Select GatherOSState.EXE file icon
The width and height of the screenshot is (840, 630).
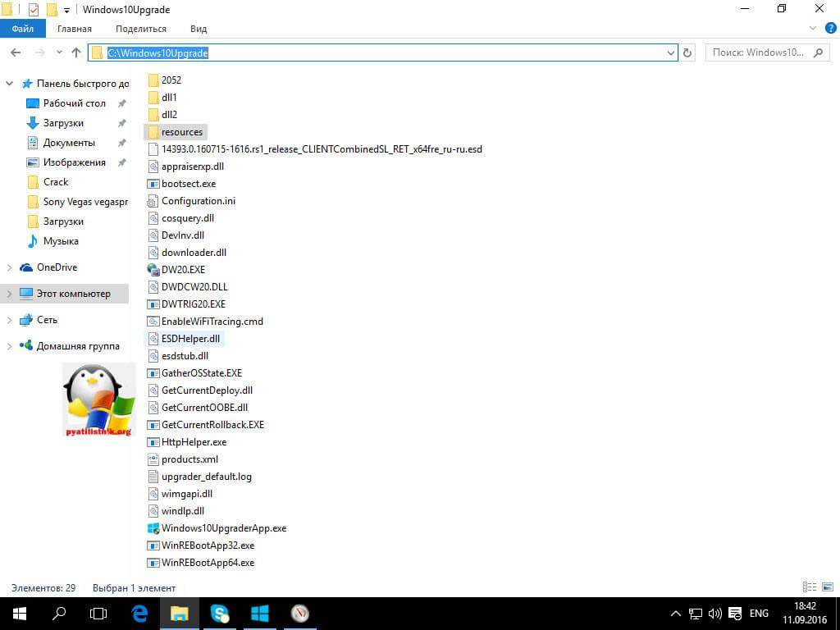pos(153,373)
